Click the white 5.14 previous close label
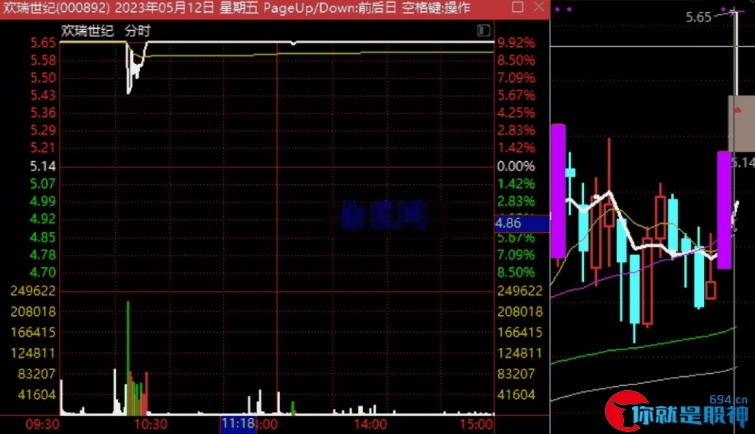 (x=43, y=166)
